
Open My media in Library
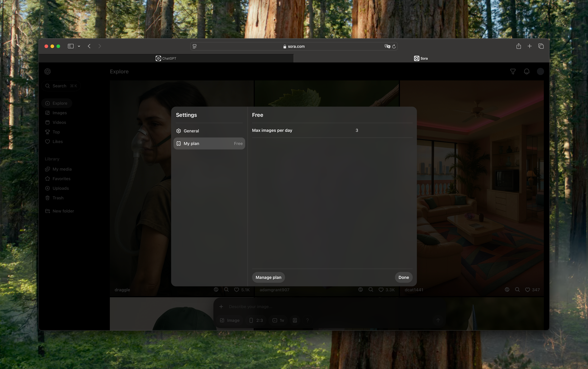coord(58,169)
